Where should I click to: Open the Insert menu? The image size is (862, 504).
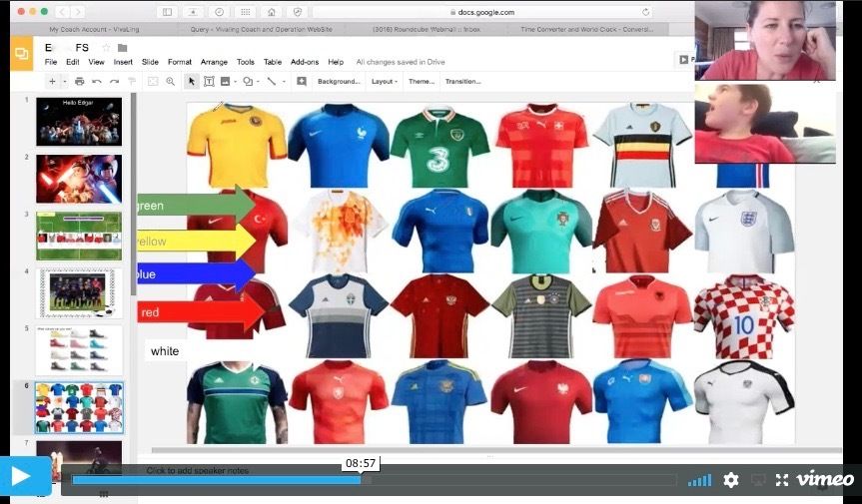[x=123, y=62]
